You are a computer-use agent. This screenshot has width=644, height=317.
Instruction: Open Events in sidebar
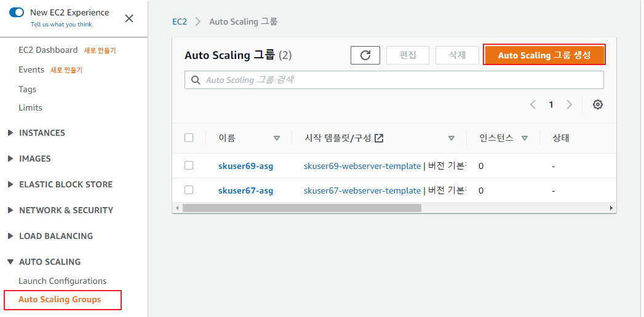pos(31,69)
